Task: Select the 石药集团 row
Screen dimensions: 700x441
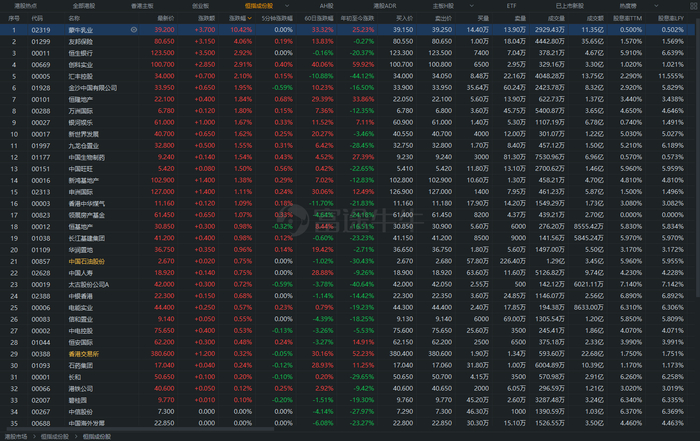Action: [x=348, y=366]
